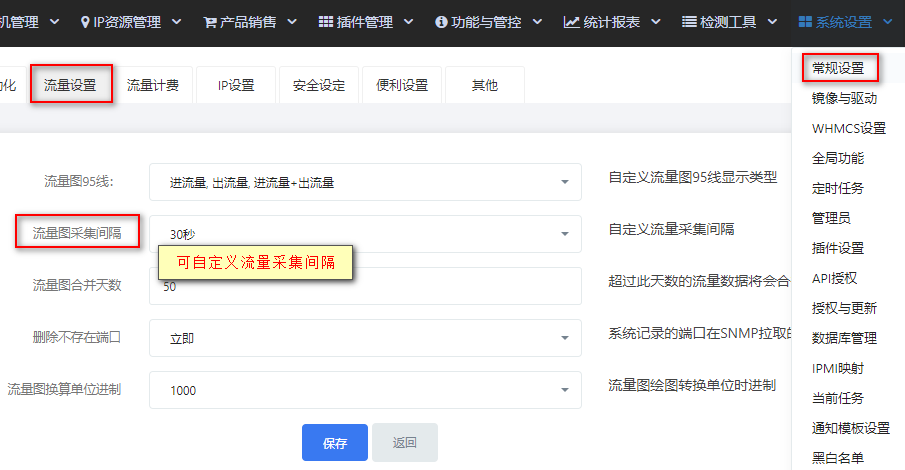This screenshot has height=470, width=905.
Task: Click the blue 保存 button
Action: pyautogui.click(x=335, y=442)
